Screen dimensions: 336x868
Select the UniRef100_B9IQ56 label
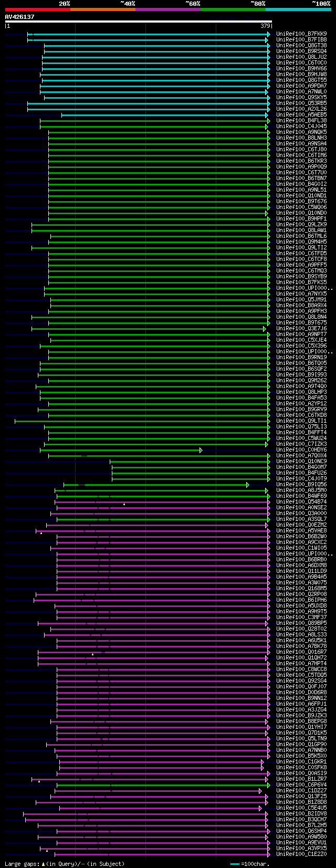pyautogui.click(x=301, y=485)
